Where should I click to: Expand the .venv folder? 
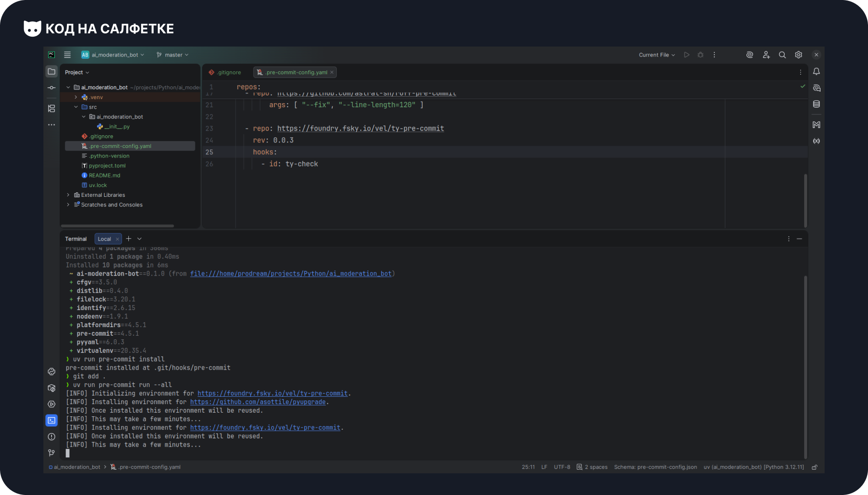pyautogui.click(x=76, y=97)
